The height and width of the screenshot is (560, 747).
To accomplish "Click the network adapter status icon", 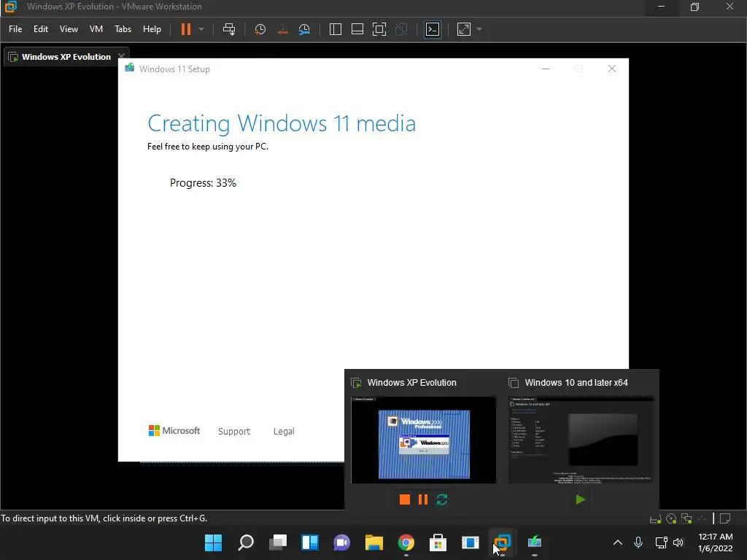I will pyautogui.click(x=686, y=518).
